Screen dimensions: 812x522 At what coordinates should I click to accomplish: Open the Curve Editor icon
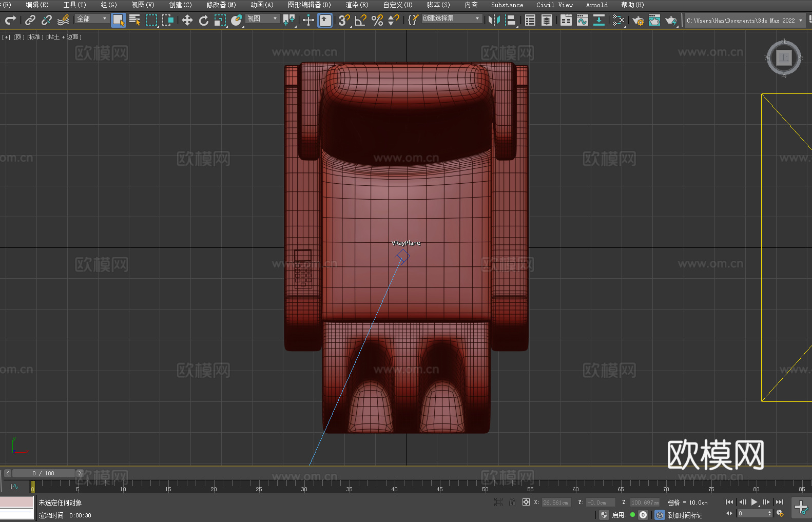pos(582,20)
